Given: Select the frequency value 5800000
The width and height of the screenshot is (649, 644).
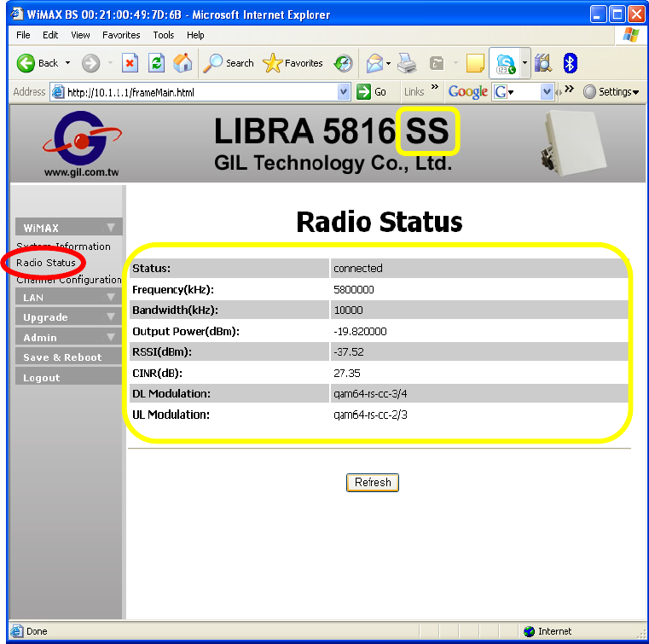Looking at the screenshot, I should (x=354, y=290).
